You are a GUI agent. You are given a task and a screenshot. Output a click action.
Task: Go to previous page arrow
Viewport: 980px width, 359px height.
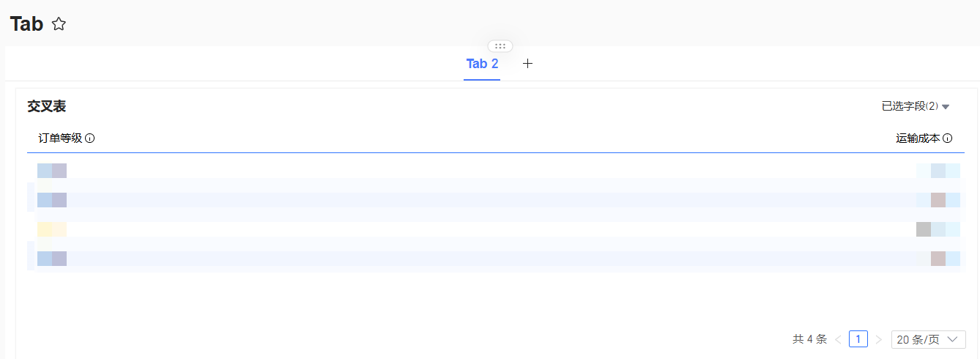point(839,339)
